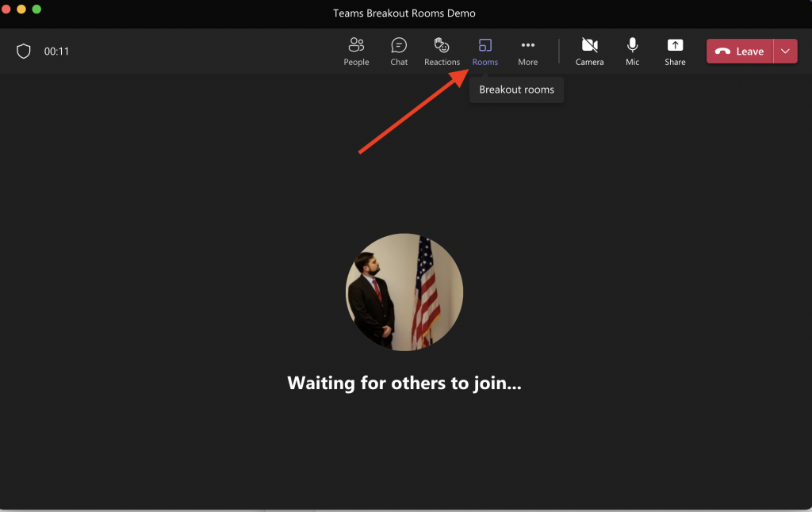This screenshot has height=512, width=812.
Task: Minimize window using yellow button
Action: click(21, 10)
